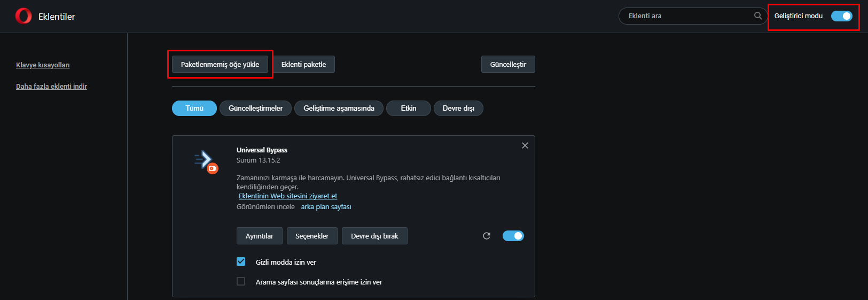Viewport: 868px width, 300px height.
Task: Toggle Geliştirici modu switch
Action: [x=842, y=16]
